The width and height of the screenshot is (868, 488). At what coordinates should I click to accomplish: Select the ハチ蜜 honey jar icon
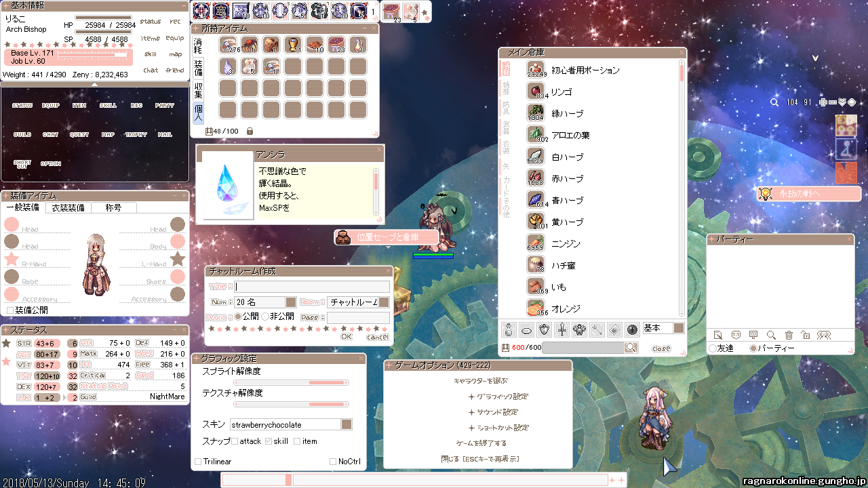coord(536,265)
